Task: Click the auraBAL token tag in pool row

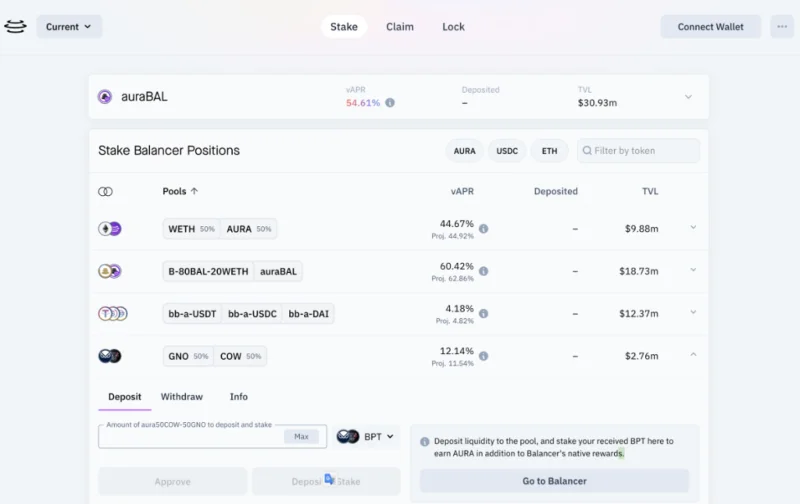Action: pos(278,271)
